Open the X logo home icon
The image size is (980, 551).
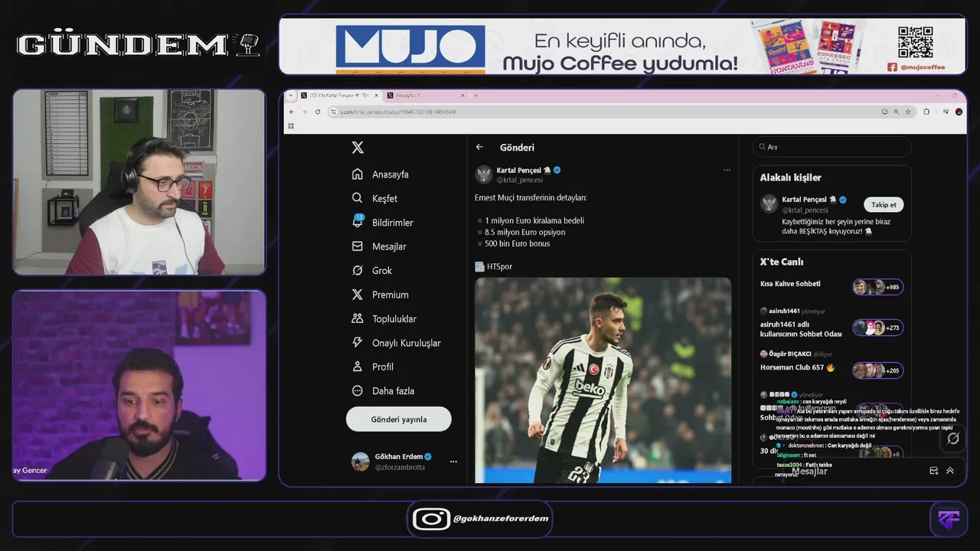(x=358, y=148)
